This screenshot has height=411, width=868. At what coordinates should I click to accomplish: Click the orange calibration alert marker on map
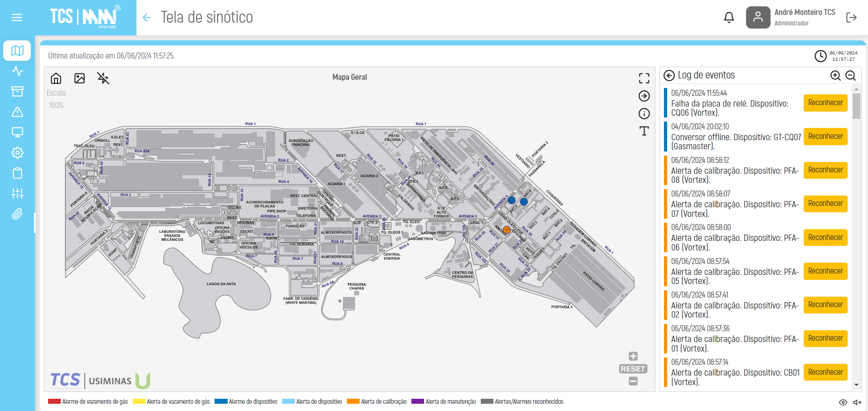point(507,230)
